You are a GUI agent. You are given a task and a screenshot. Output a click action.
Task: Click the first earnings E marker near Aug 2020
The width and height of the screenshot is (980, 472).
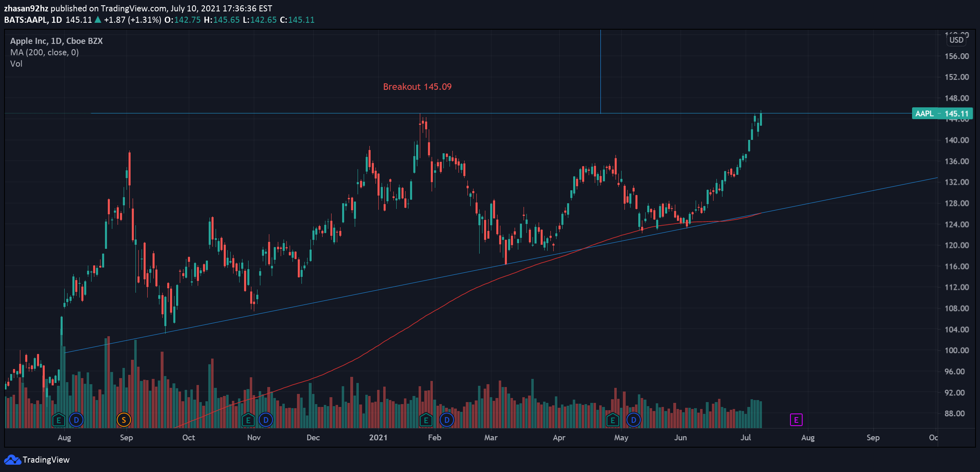coord(59,420)
